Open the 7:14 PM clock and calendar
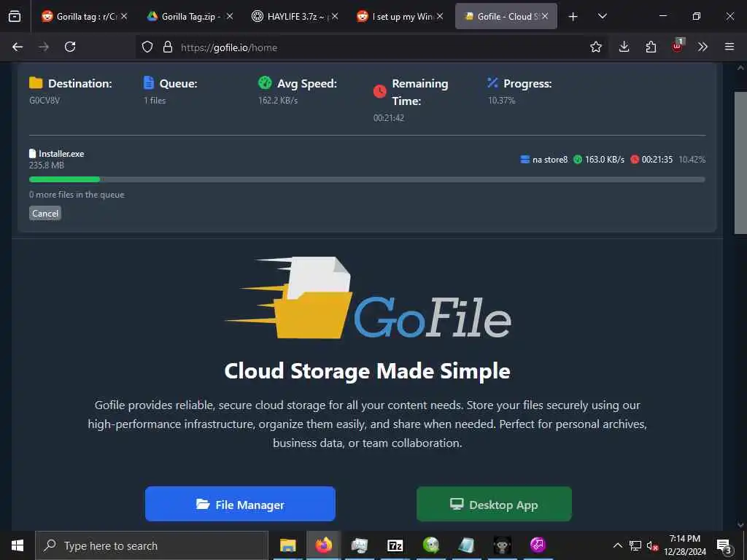Image resolution: width=747 pixels, height=560 pixels. [685, 545]
